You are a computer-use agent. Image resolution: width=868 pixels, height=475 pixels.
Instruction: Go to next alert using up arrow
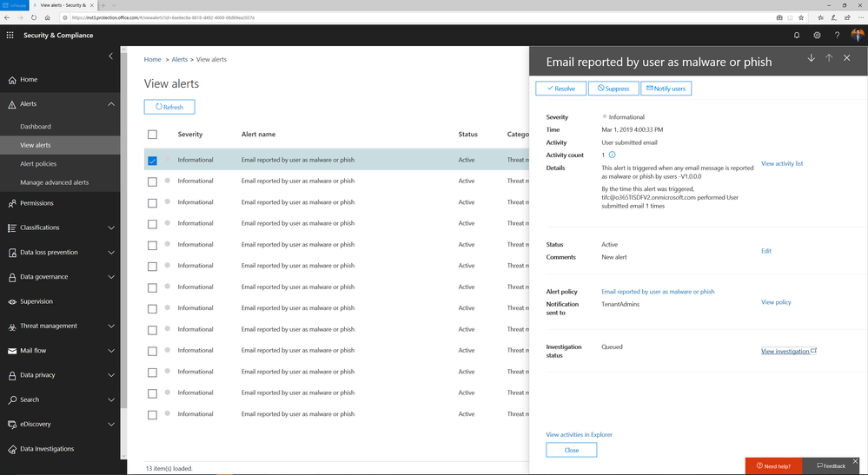pos(829,58)
